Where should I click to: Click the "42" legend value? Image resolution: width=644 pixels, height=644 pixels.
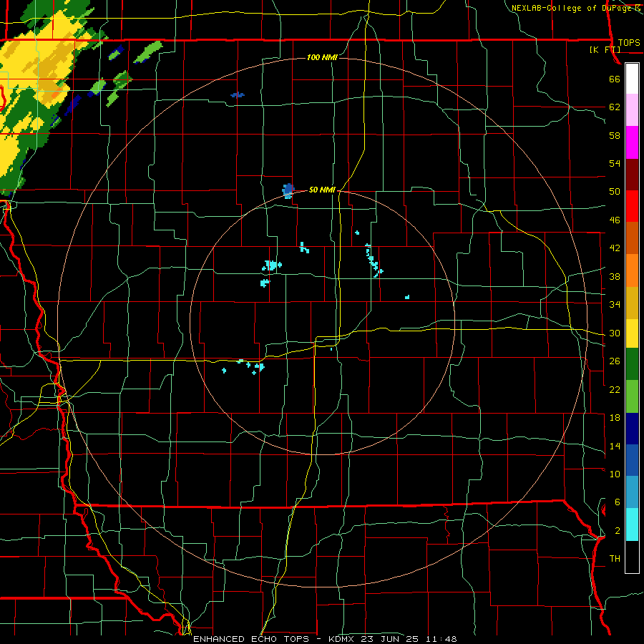coord(615,248)
